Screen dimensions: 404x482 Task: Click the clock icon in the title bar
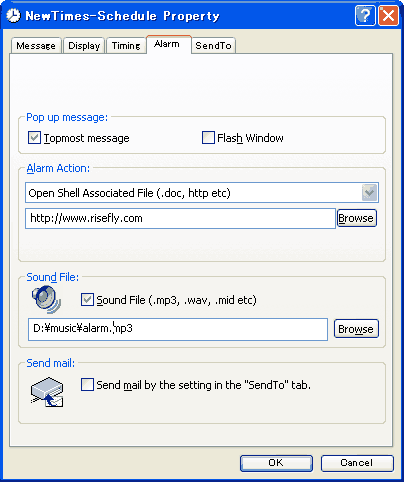(x=13, y=15)
